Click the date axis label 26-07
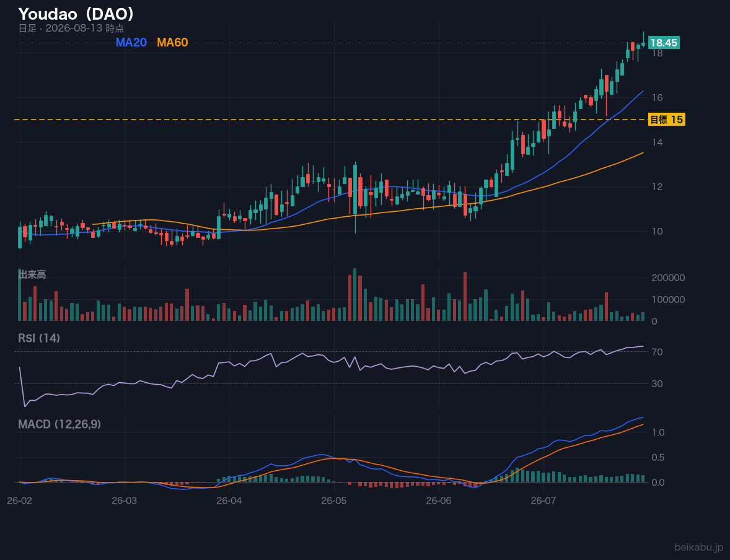 [543, 501]
